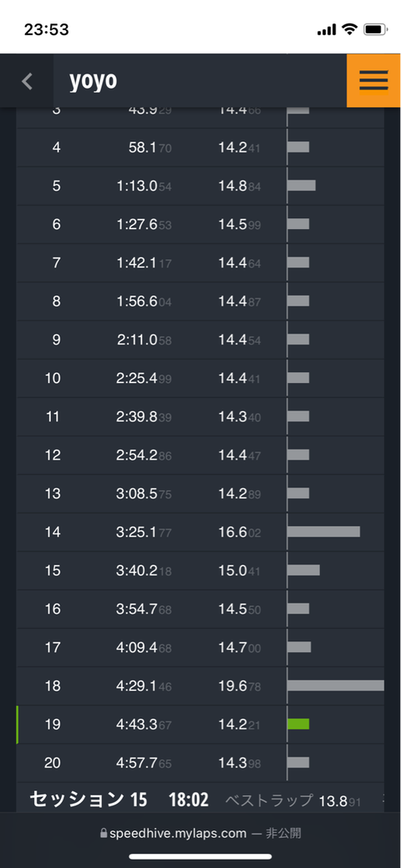This screenshot has height=868, width=401.
Task: Open the orange hamburger menu
Action: (x=374, y=81)
